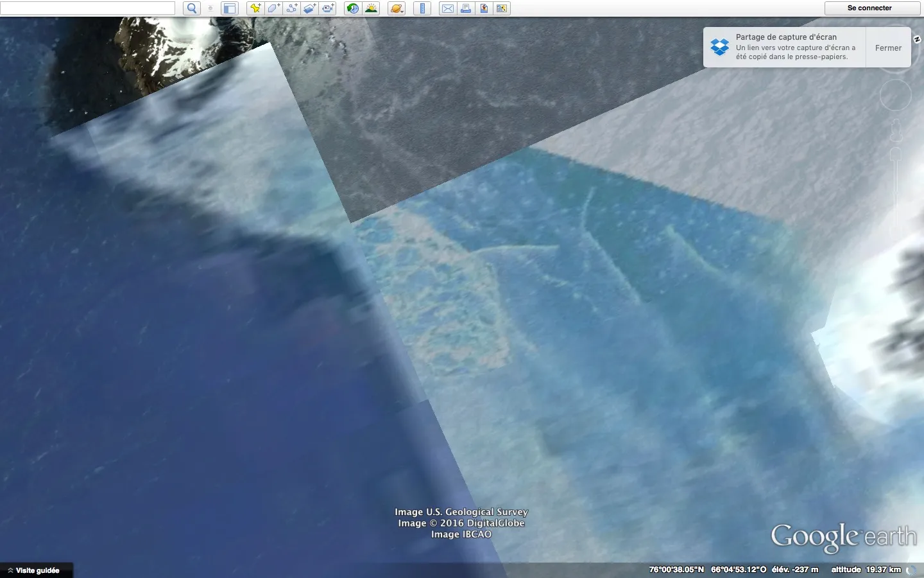Select the Add Path tool
Screen dimensions: 924x578
(292, 8)
